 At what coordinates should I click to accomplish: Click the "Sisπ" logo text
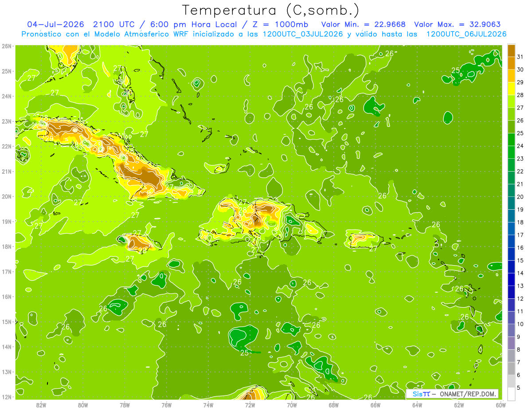pos(421,394)
